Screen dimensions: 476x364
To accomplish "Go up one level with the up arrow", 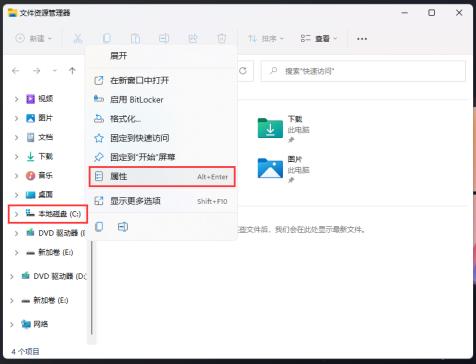I will point(72,71).
